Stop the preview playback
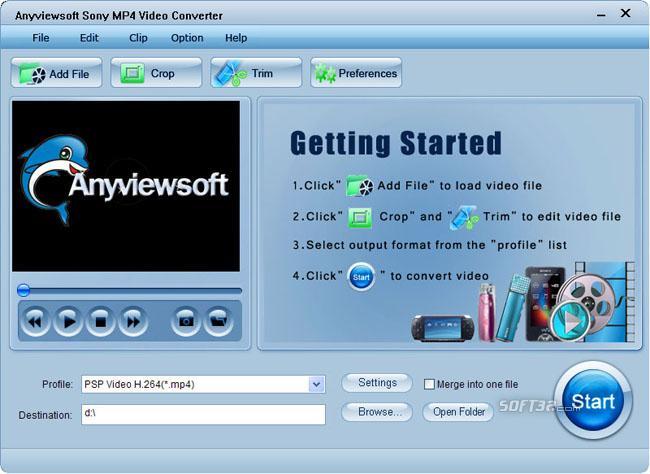650x474 pixels. 100,321
